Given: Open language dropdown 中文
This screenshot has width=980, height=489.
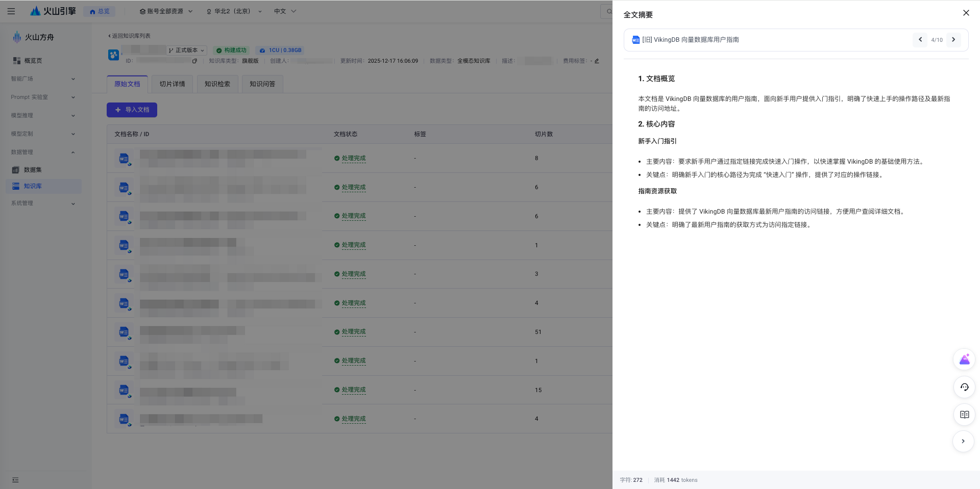Looking at the screenshot, I should (x=285, y=11).
